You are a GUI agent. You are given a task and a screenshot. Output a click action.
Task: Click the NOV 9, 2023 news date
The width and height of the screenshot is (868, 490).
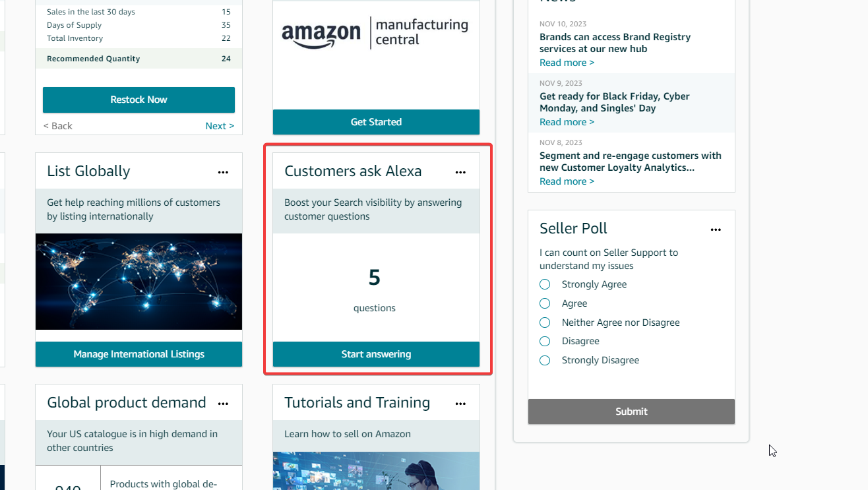pyautogui.click(x=561, y=84)
